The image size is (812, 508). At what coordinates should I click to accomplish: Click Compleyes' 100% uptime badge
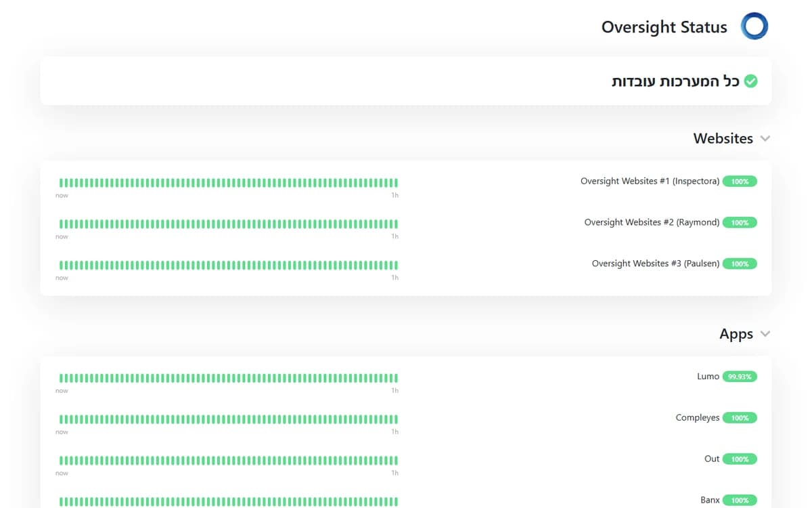[x=740, y=418]
